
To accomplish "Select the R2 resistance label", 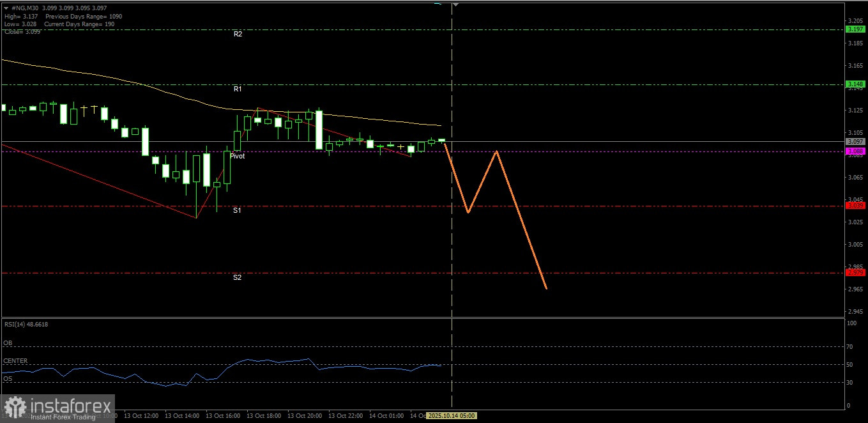I will pyautogui.click(x=238, y=34).
